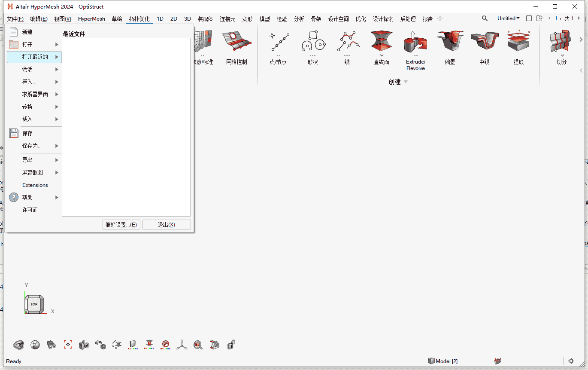The height and width of the screenshot is (370, 588).
Task: Open the 点/节点 (points/nodes) creation tool
Action: [x=278, y=42]
